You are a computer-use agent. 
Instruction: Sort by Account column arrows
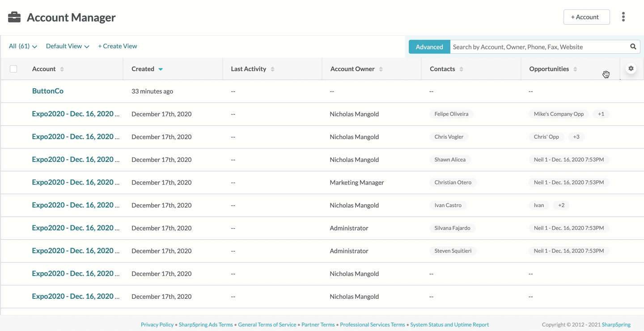click(62, 69)
